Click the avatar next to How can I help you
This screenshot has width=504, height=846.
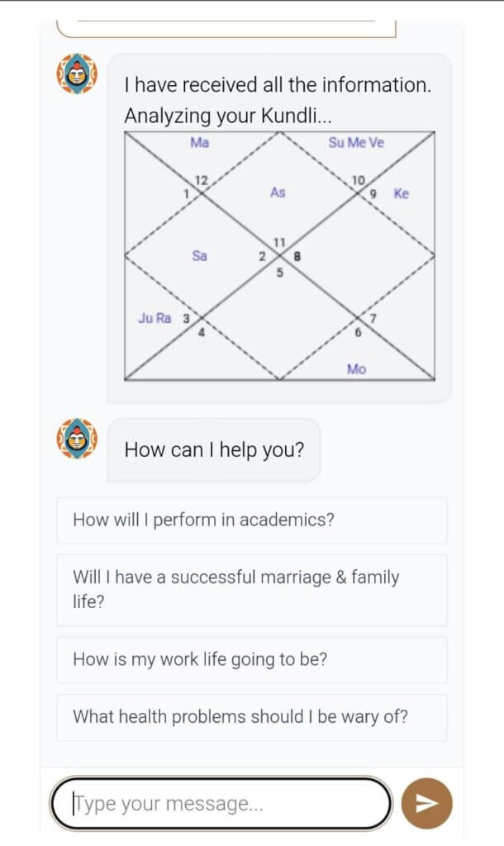77,438
